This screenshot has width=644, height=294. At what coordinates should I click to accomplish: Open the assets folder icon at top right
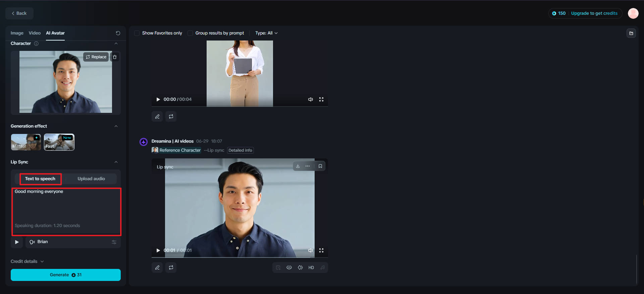coord(631,33)
